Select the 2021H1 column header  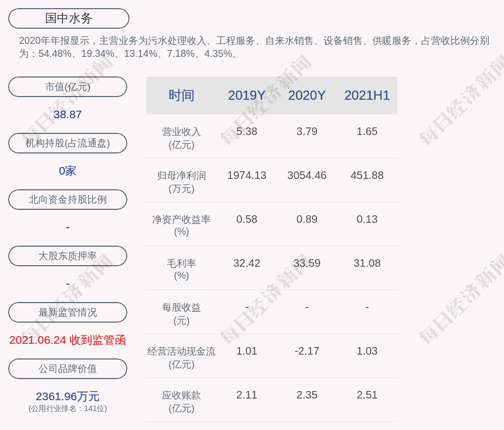click(367, 95)
